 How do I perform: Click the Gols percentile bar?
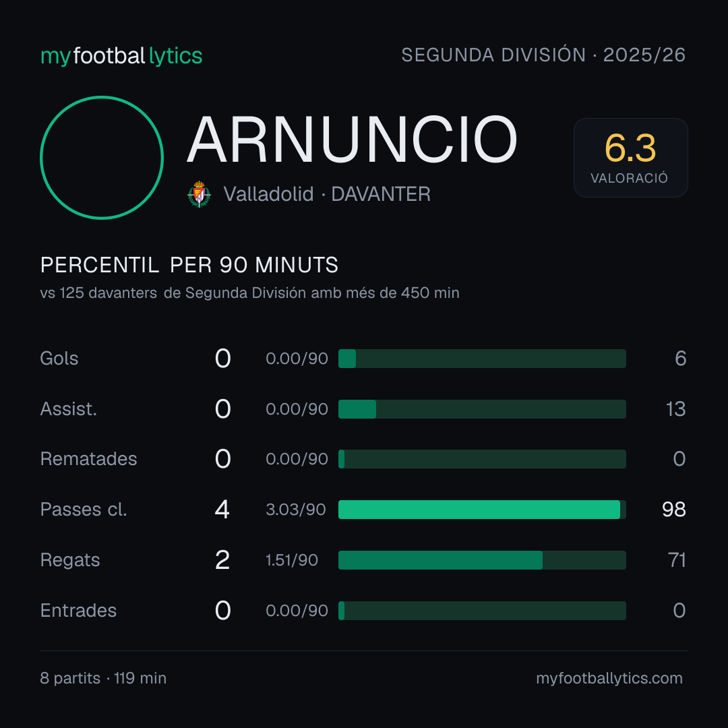482,359
